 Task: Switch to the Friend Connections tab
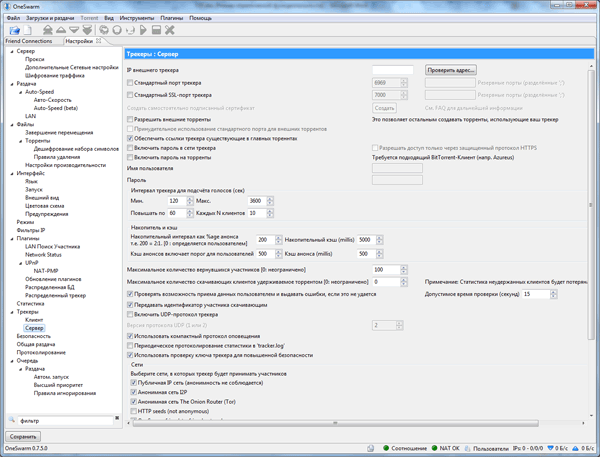pyautogui.click(x=29, y=41)
